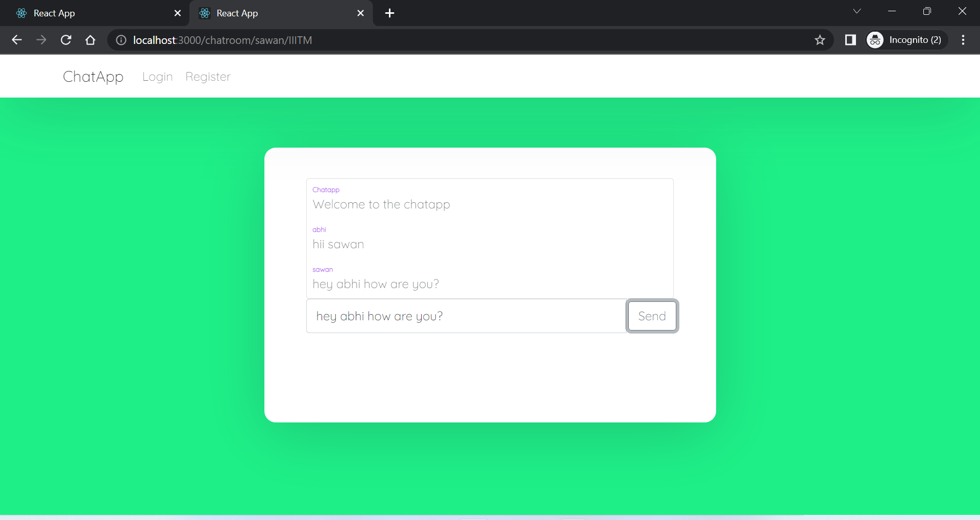Select the 'Welcome to the chatapp' message
980x520 pixels.
pos(381,204)
